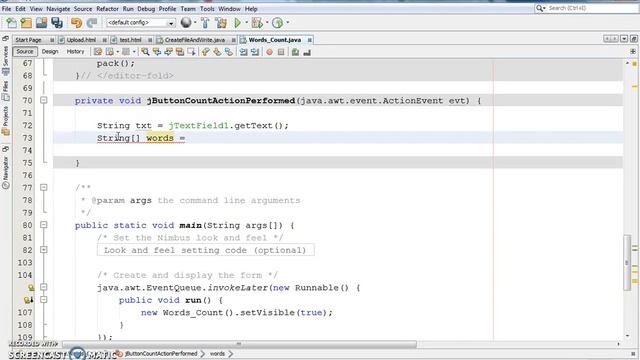
Task: Click the Next Bookmark icon
Action: (217, 52)
